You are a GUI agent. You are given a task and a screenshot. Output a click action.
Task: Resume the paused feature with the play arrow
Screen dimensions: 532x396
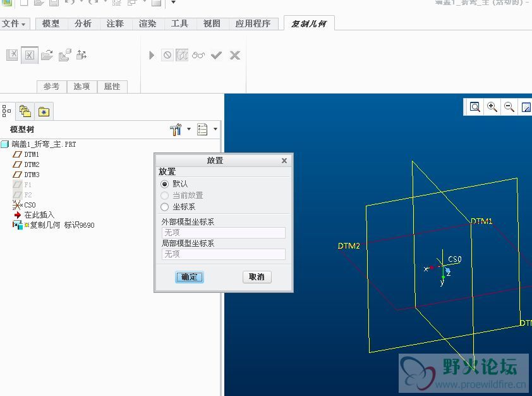pos(152,55)
